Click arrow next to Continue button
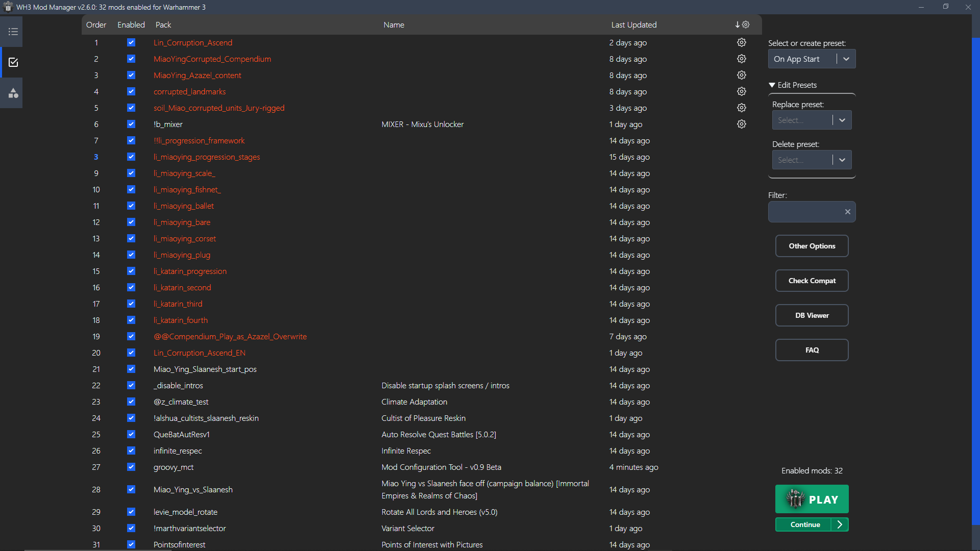Viewport: 980px width, 551px height. tap(840, 524)
